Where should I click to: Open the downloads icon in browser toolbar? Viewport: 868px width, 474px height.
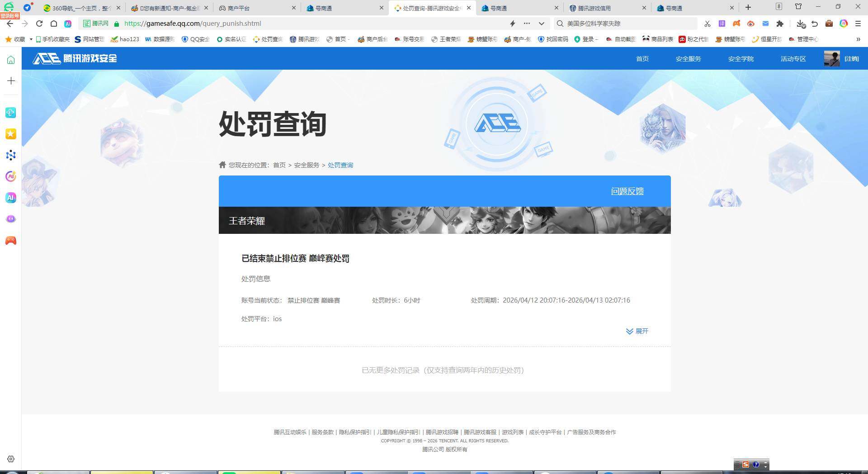click(800, 24)
